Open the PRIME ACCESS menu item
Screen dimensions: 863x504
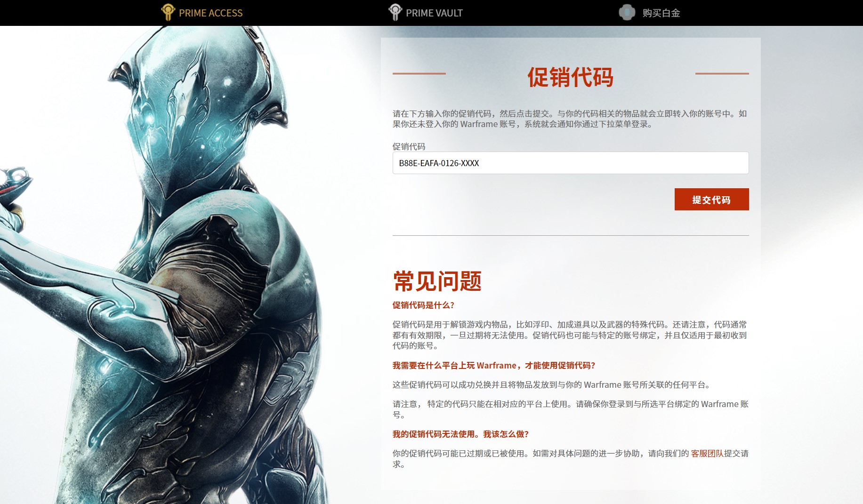point(210,13)
